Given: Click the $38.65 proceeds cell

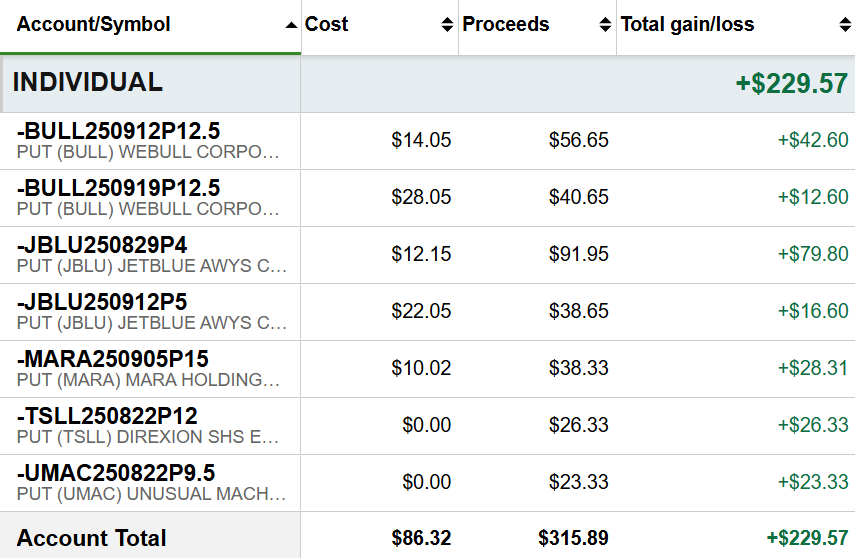Looking at the screenshot, I should [x=579, y=311].
